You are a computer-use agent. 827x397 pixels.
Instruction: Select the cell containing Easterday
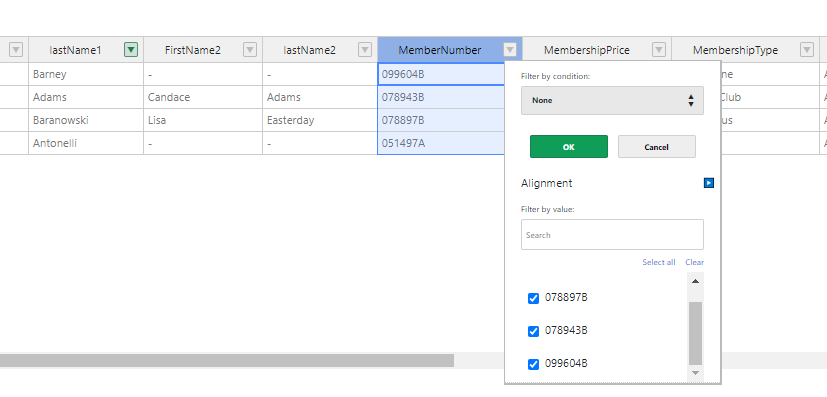tap(320, 120)
